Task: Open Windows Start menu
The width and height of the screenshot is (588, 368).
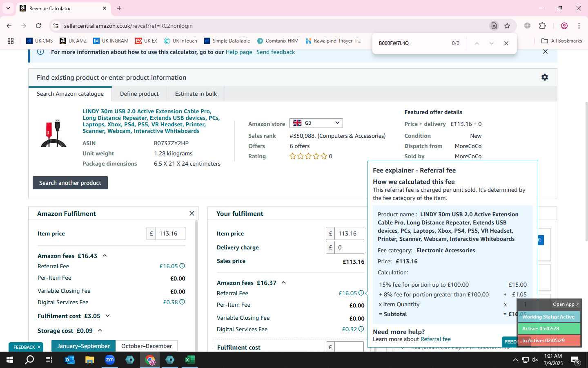Action: [x=10, y=360]
